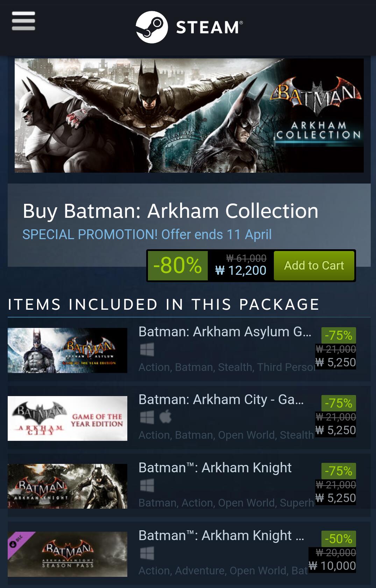Open the hamburger navigation menu
The width and height of the screenshot is (376, 588).
pos(23,21)
